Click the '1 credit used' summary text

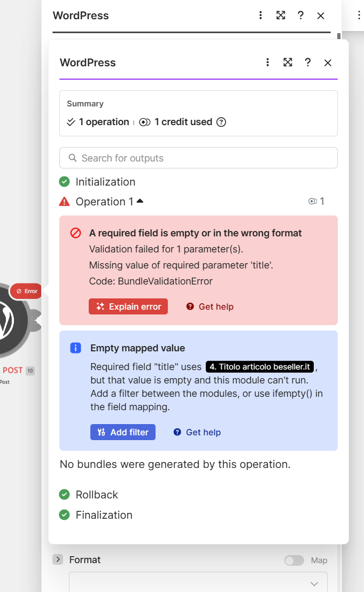tap(183, 122)
